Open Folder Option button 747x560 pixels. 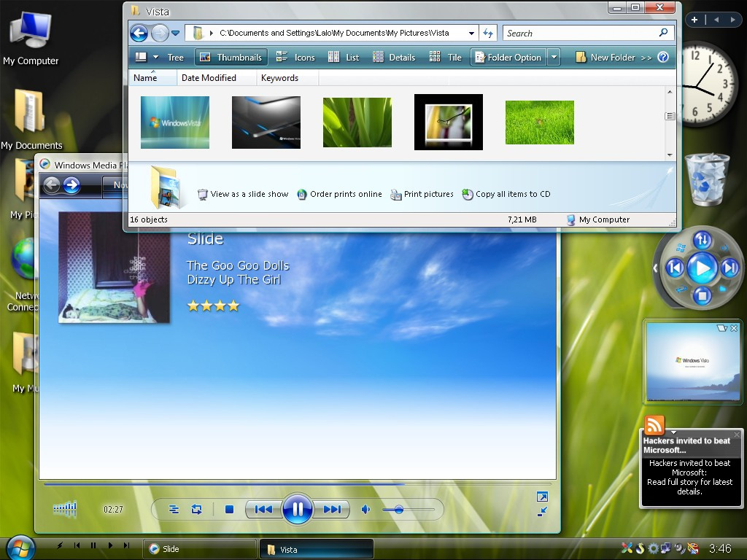pos(508,58)
